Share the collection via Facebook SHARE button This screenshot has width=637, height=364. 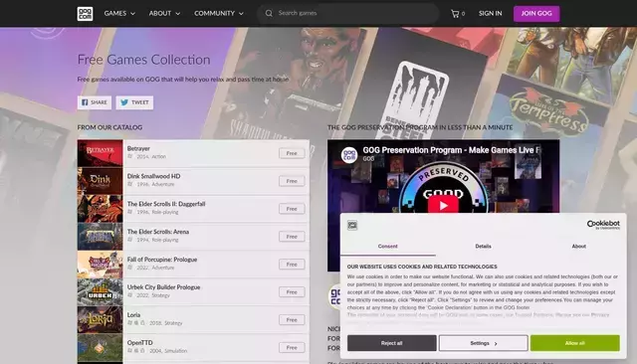pyautogui.click(x=95, y=102)
